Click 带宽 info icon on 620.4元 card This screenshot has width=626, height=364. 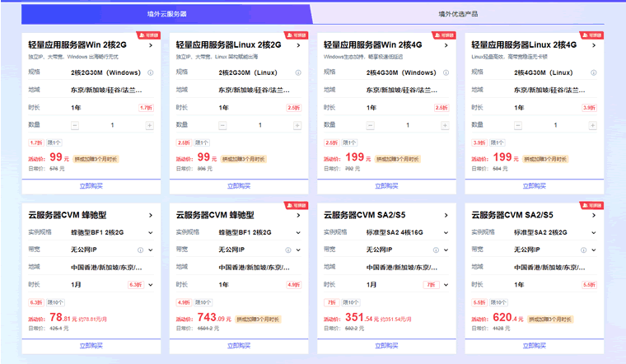click(x=583, y=250)
